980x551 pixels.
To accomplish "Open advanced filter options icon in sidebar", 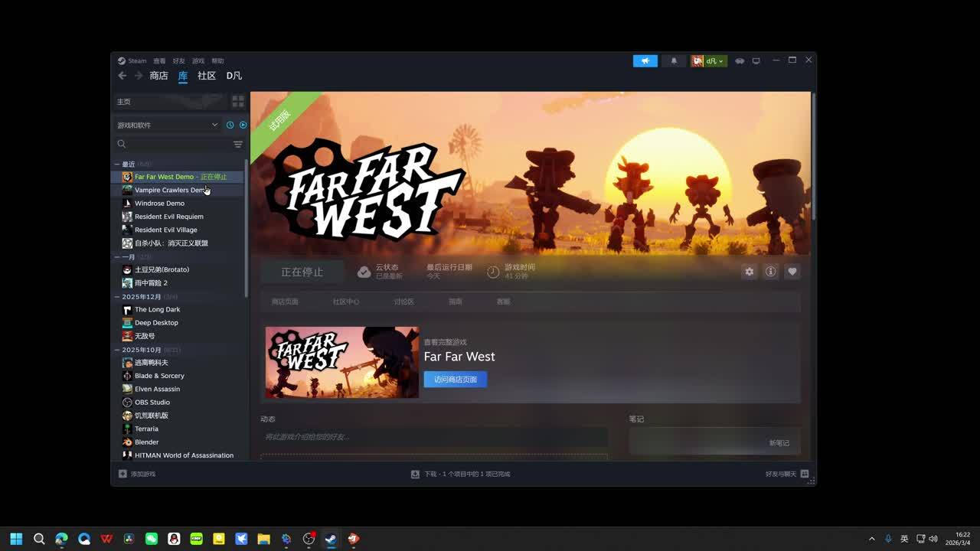I will coord(238,144).
